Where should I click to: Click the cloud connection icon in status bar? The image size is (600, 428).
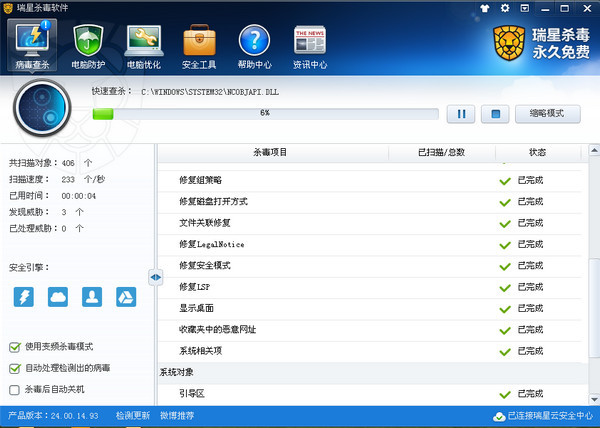click(x=499, y=417)
